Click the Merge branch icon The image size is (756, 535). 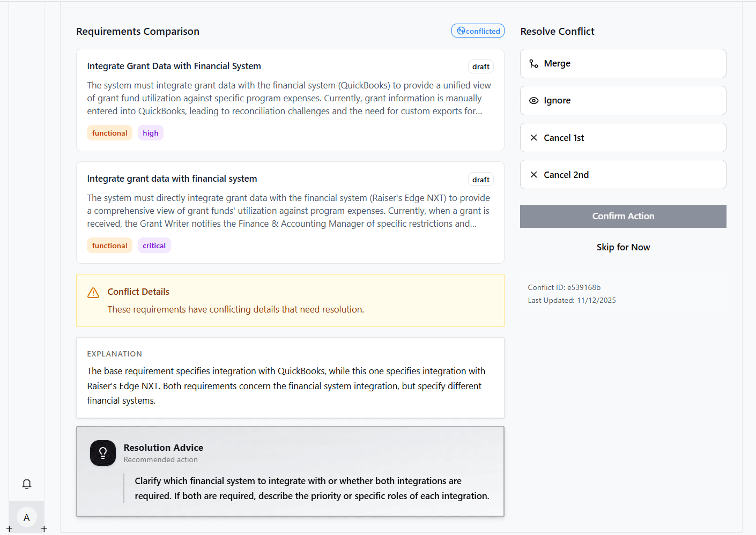click(533, 63)
